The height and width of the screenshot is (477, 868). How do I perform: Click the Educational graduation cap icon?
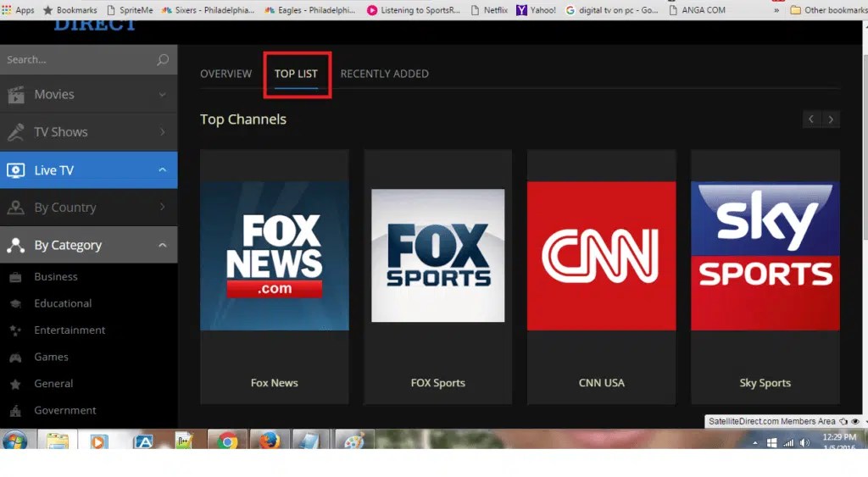[15, 304]
